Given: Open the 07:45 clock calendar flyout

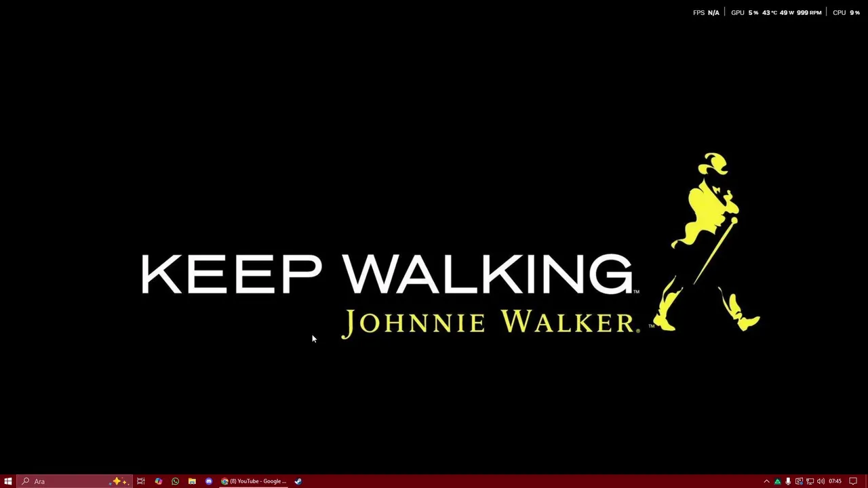Looking at the screenshot, I should pyautogui.click(x=835, y=481).
